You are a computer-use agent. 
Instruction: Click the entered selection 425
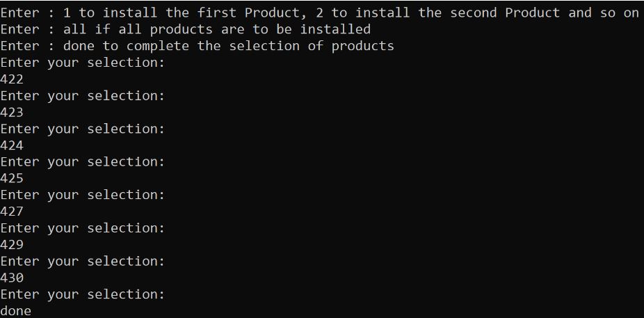pos(12,178)
